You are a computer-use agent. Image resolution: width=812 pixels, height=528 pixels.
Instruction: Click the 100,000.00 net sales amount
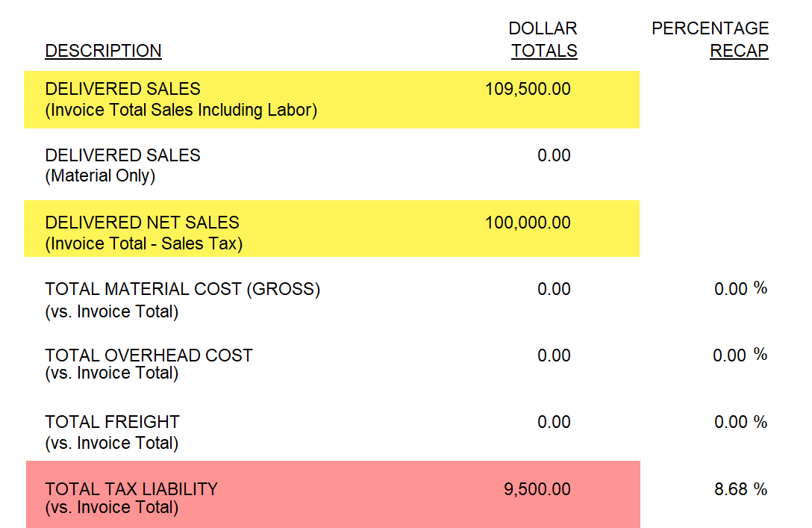tap(528, 223)
